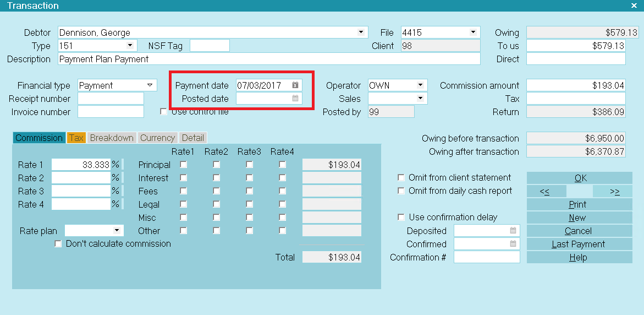Go to previous transaction with << button
644x315 pixels.
pos(546,191)
